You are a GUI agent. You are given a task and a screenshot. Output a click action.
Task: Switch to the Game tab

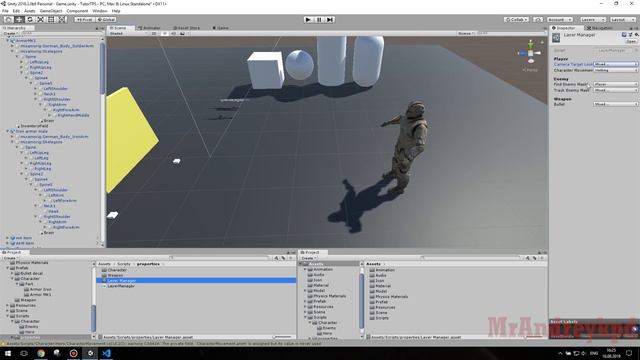pos(221,28)
